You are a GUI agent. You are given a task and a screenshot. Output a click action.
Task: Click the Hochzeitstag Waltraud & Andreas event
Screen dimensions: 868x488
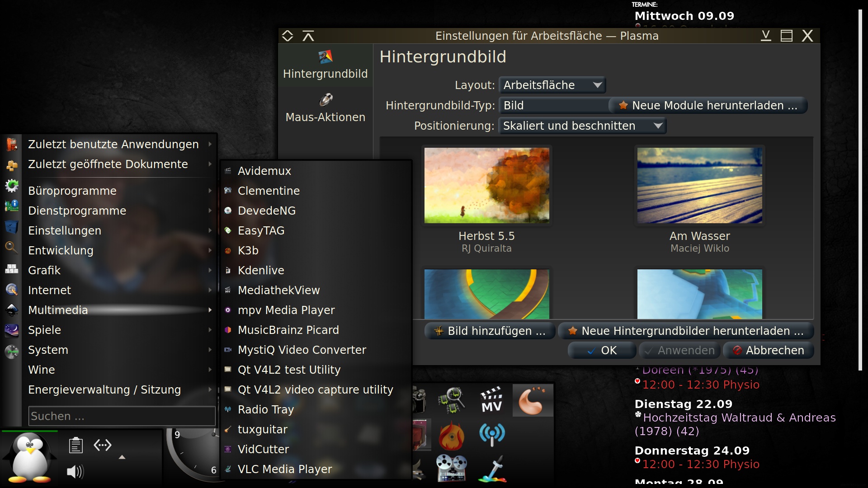pos(735,424)
